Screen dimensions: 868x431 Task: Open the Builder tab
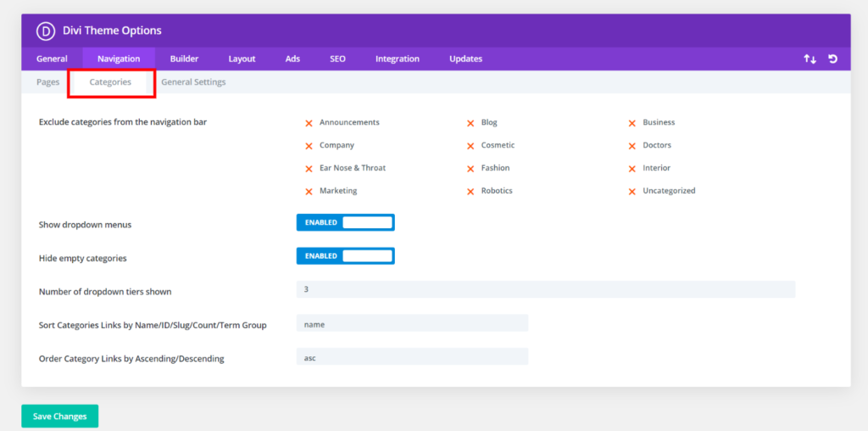(184, 59)
